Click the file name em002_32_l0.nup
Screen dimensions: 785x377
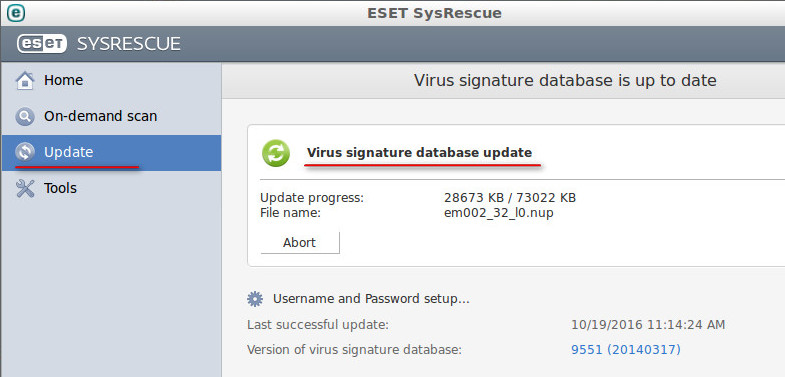tap(499, 213)
